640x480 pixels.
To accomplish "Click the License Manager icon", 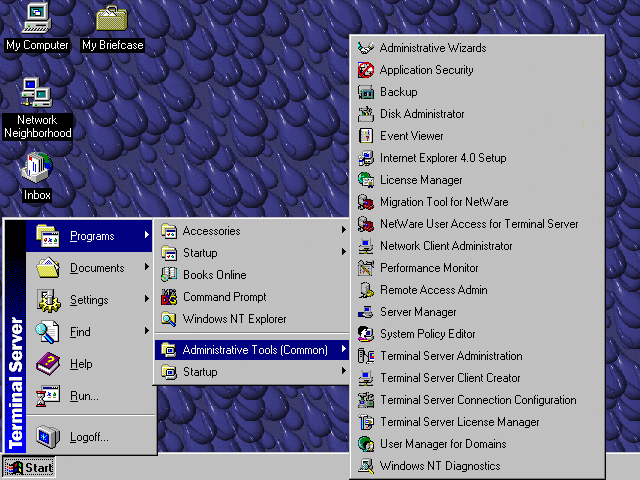I will coord(365,180).
